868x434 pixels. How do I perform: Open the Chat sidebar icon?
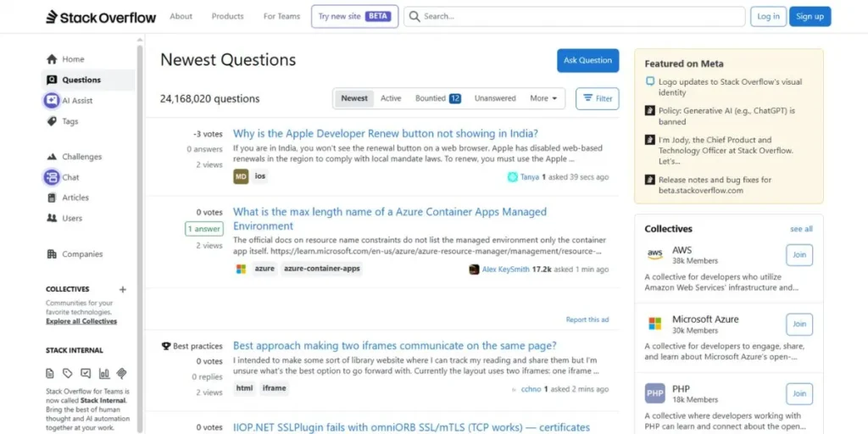coord(52,177)
